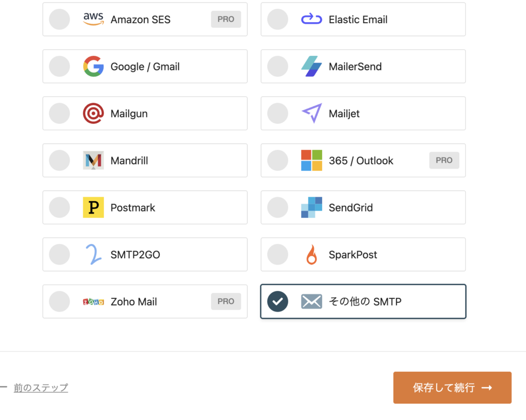Click the 365 / Outlook Microsoft logo
The image size is (526, 420).
311,161
